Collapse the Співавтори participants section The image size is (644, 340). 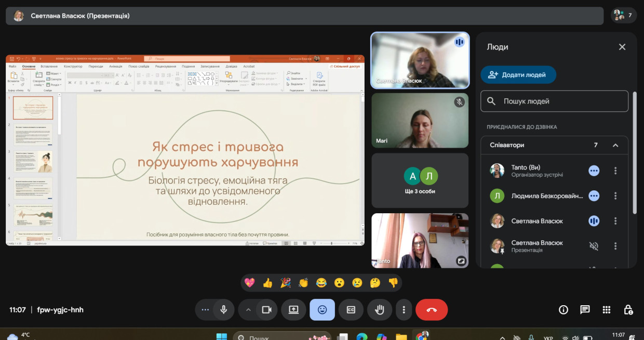click(615, 145)
